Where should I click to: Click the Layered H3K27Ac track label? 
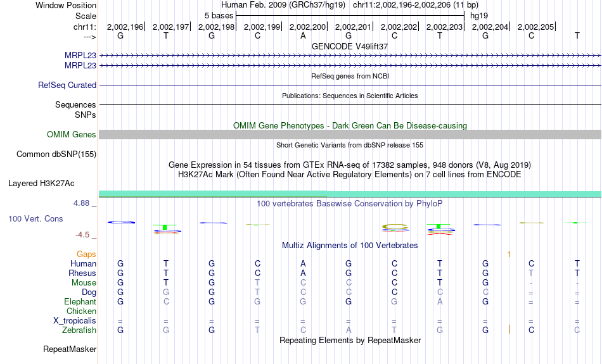[41, 184]
